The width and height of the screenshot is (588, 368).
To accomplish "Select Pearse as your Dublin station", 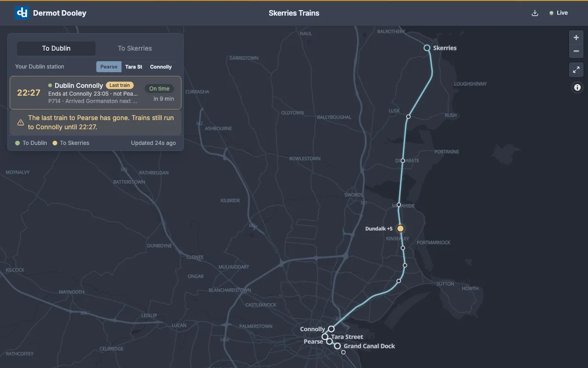I will click(x=109, y=67).
